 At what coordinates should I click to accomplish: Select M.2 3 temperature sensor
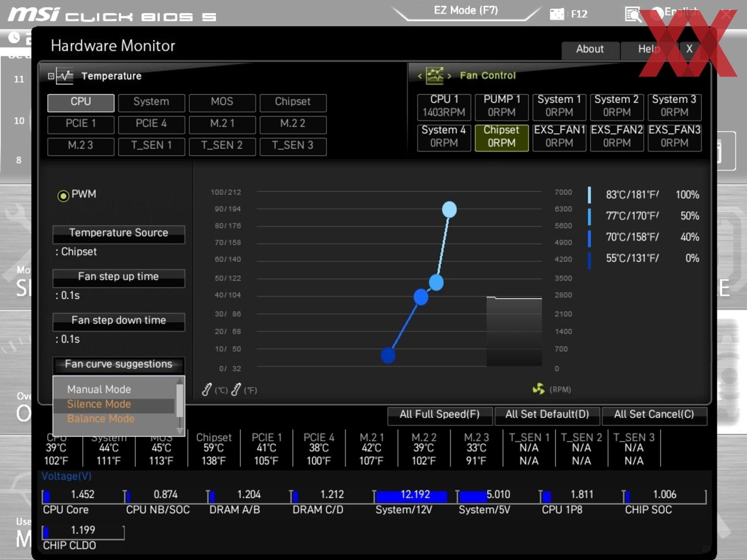81,146
